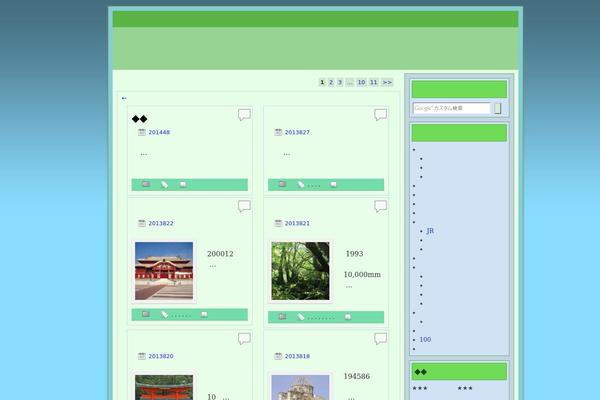Click tag icon in 2013827 post footer
600x400 pixels.
(301, 184)
